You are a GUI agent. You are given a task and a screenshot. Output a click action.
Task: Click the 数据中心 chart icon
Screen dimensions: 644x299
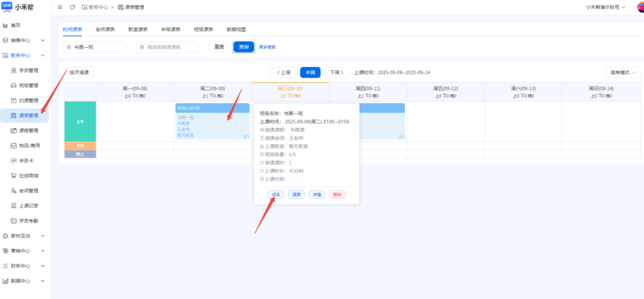click(5, 281)
